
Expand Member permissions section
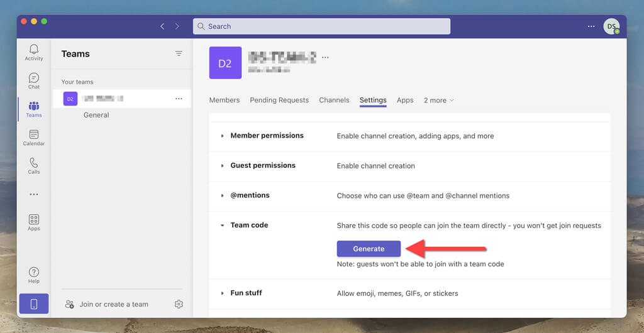tap(222, 136)
